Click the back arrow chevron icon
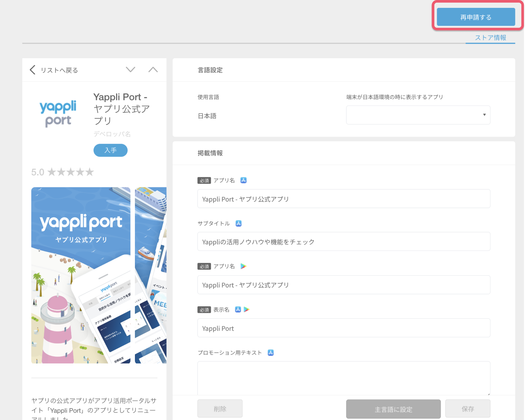This screenshot has height=420, width=525. 32,70
